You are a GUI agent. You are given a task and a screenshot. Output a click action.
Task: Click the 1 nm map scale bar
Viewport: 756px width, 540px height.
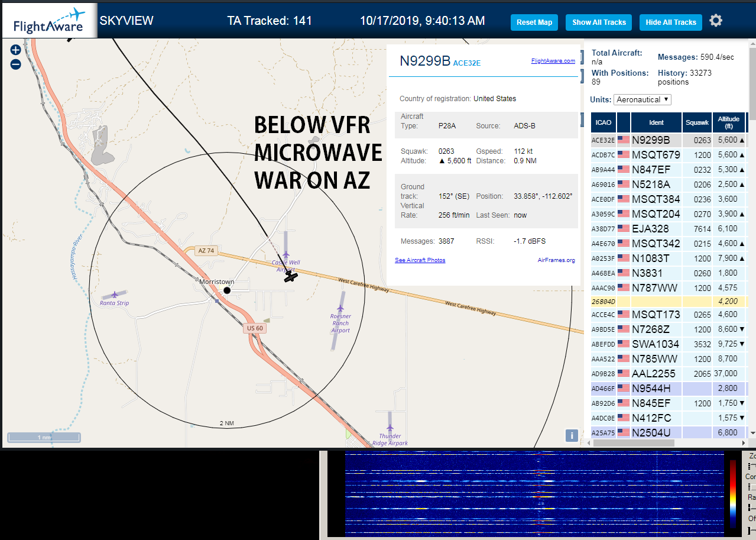click(x=44, y=438)
